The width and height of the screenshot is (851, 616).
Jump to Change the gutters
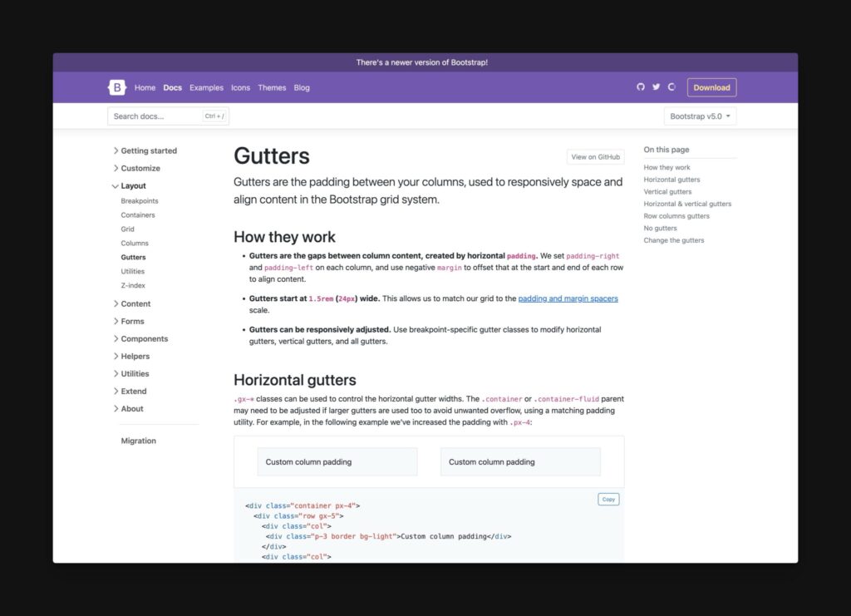[673, 240]
